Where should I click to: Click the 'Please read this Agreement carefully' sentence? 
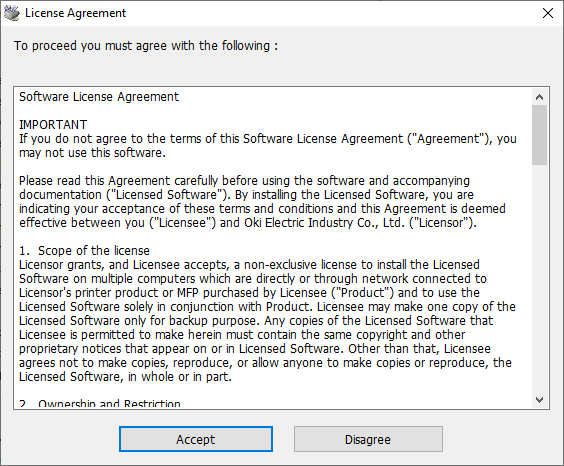[x=244, y=181]
